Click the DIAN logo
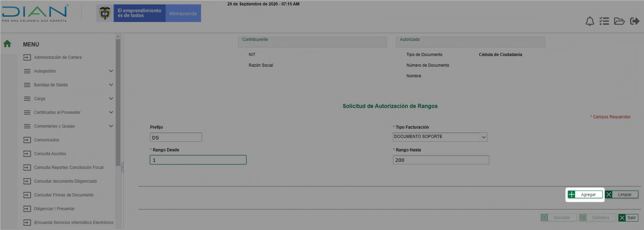The height and width of the screenshot is (230, 644). (35, 13)
